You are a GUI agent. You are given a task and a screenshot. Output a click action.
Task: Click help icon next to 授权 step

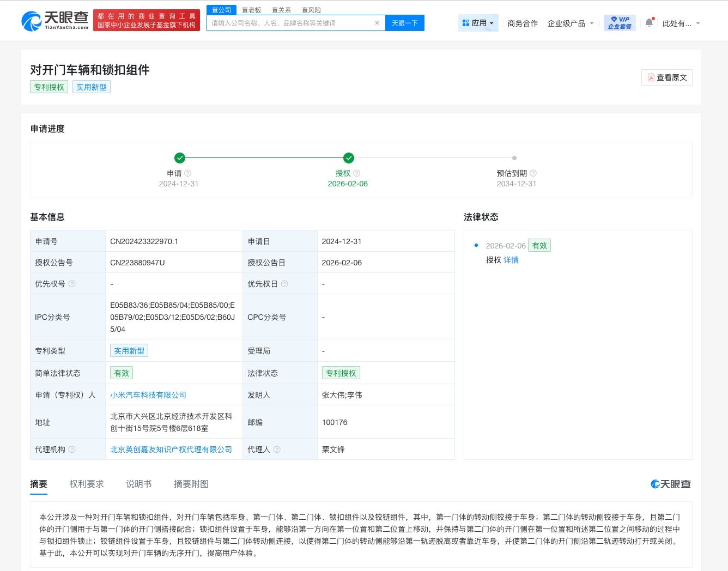[x=357, y=173]
